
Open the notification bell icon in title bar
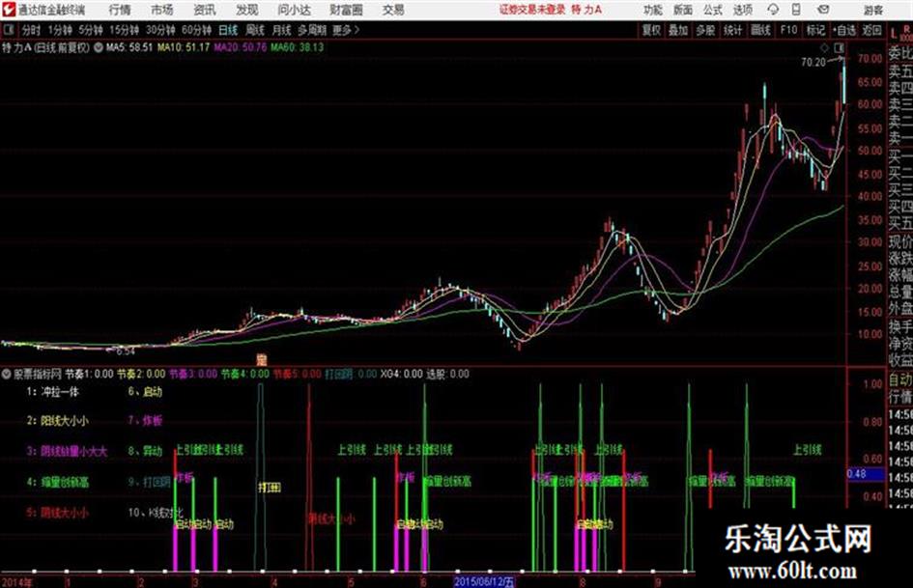[773, 10]
